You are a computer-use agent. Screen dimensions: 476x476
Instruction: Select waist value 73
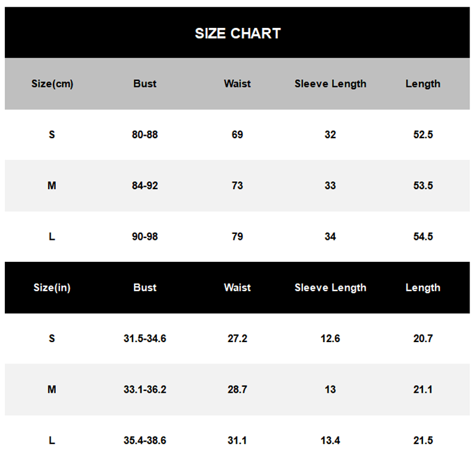tap(237, 186)
